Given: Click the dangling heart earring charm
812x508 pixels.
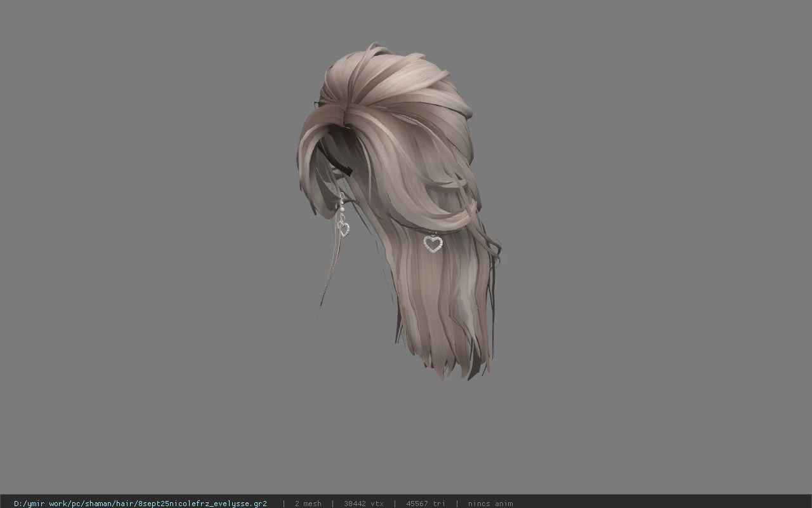Looking at the screenshot, I should 343,229.
